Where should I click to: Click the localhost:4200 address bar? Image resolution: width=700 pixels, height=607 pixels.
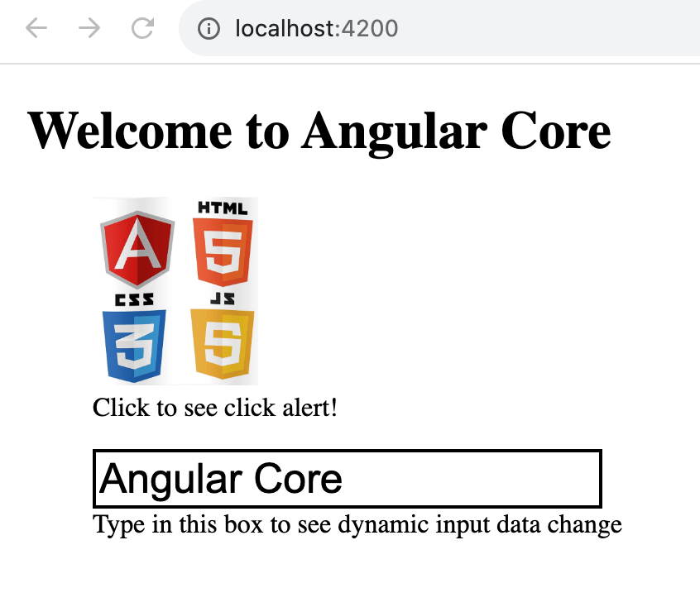439,28
